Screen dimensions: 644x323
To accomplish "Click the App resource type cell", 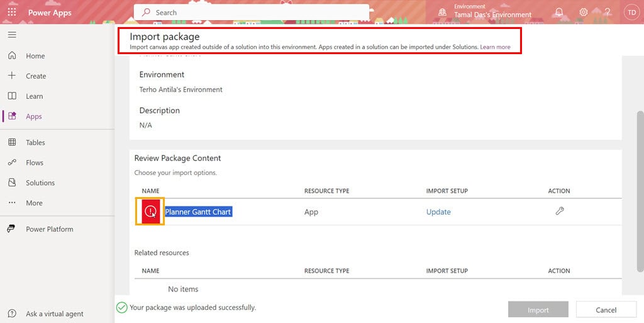I will tap(311, 212).
